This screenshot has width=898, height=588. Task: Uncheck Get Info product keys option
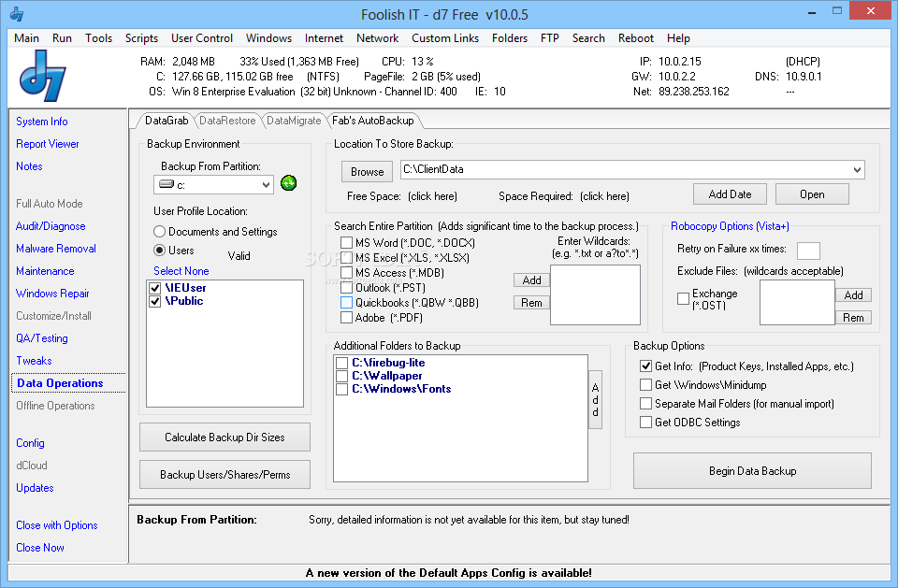[645, 366]
